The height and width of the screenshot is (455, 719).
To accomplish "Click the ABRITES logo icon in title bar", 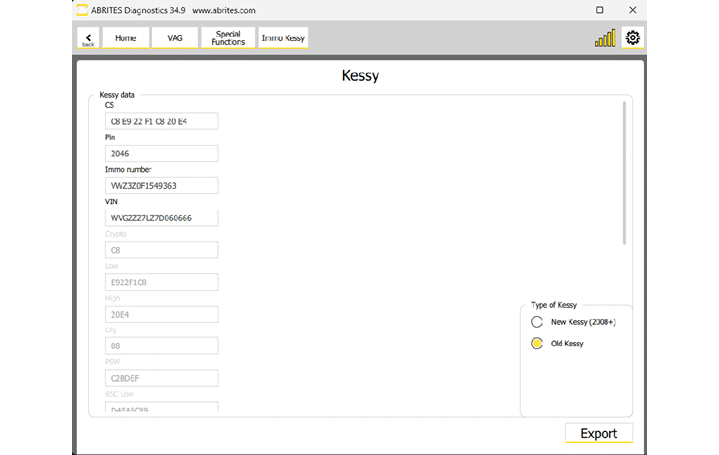I will point(82,10).
